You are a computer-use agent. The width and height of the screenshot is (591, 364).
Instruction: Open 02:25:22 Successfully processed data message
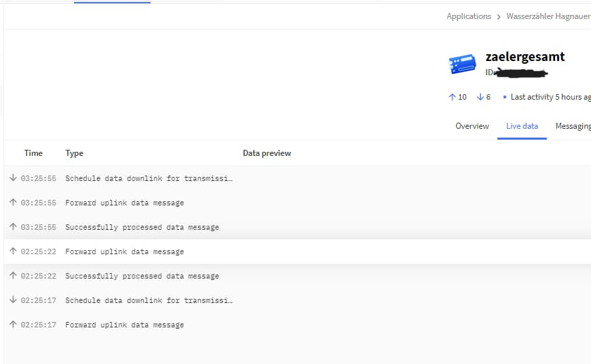297,276
